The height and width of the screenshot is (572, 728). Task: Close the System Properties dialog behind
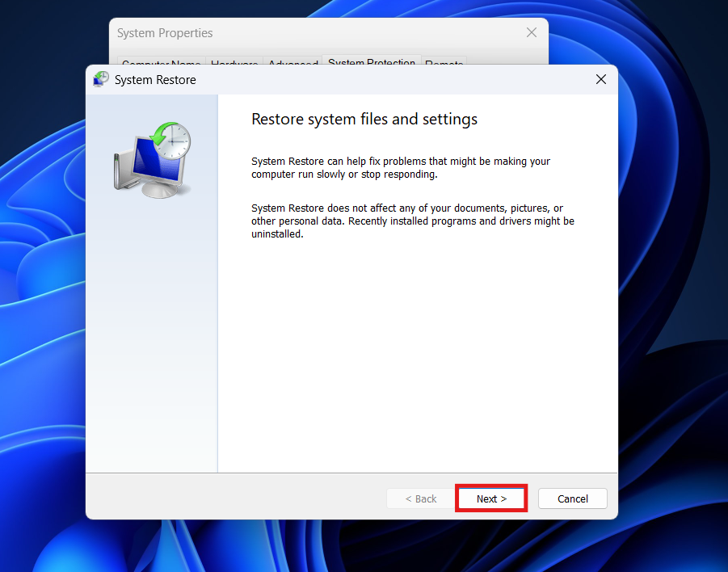coord(531,32)
